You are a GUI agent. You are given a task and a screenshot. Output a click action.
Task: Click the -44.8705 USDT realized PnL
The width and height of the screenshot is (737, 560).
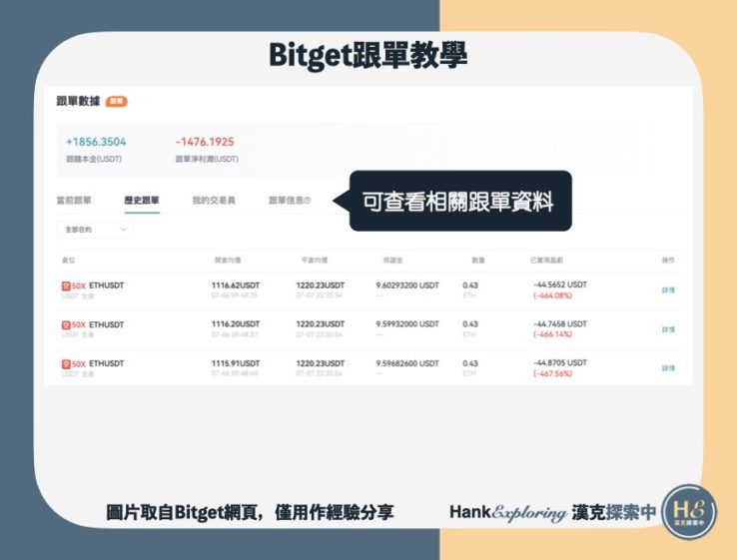[560, 362]
